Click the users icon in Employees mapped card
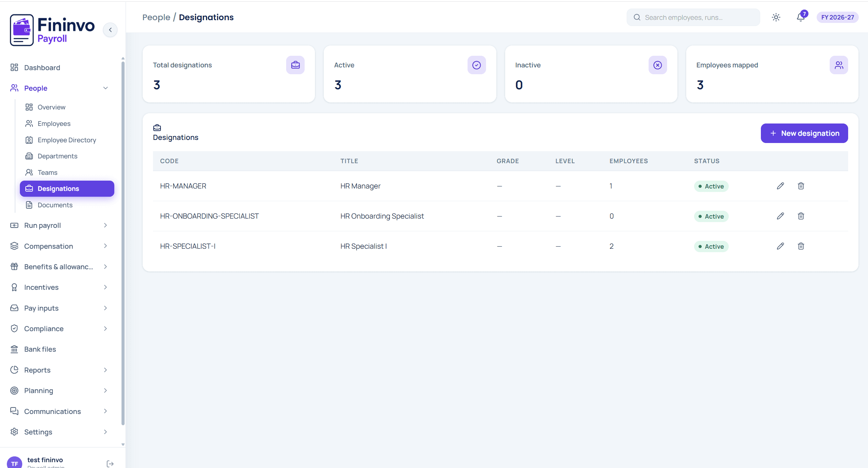 839,65
